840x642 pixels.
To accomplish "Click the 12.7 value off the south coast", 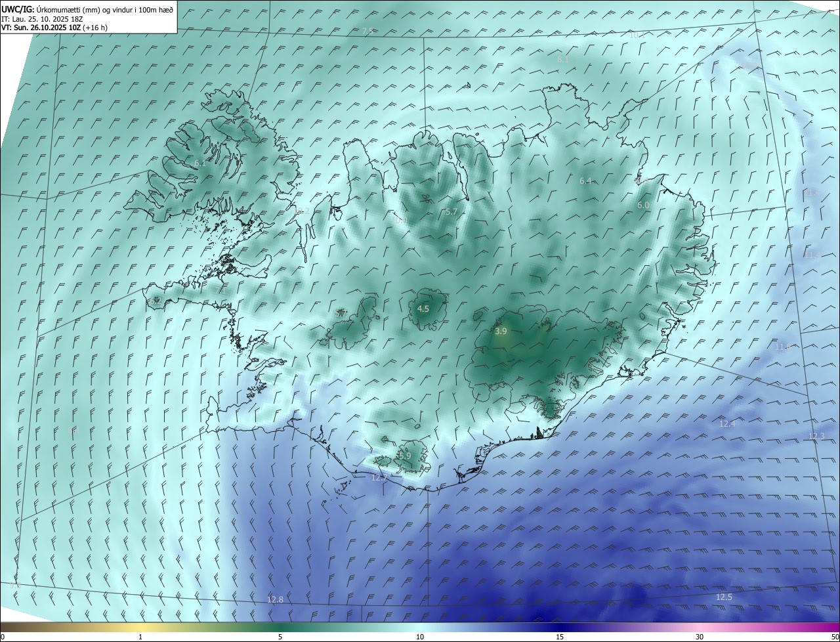I will pyautogui.click(x=379, y=478).
